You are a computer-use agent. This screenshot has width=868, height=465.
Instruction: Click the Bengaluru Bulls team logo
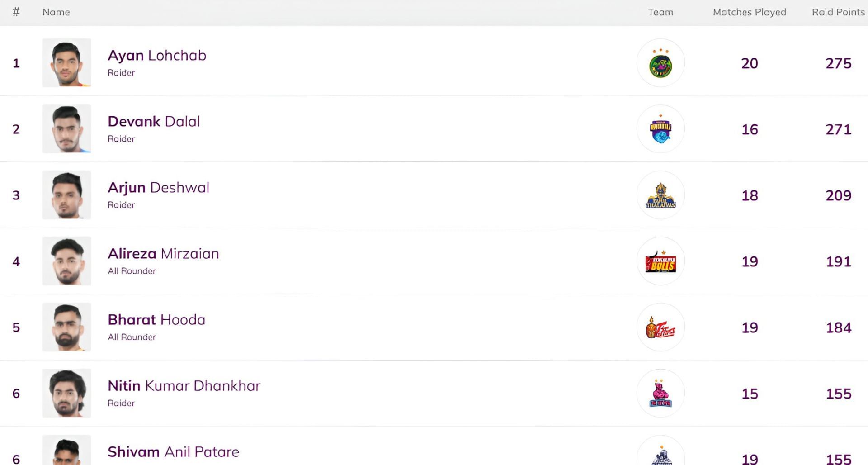tap(660, 261)
